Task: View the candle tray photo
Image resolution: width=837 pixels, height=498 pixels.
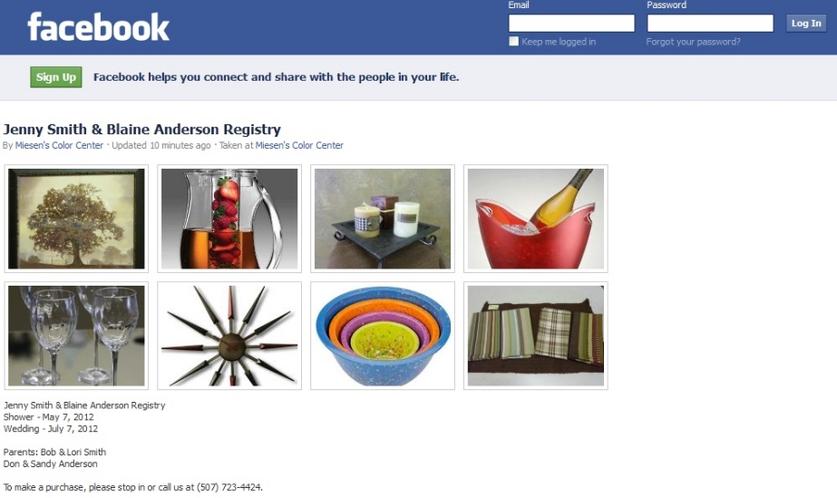Action: pos(383,218)
